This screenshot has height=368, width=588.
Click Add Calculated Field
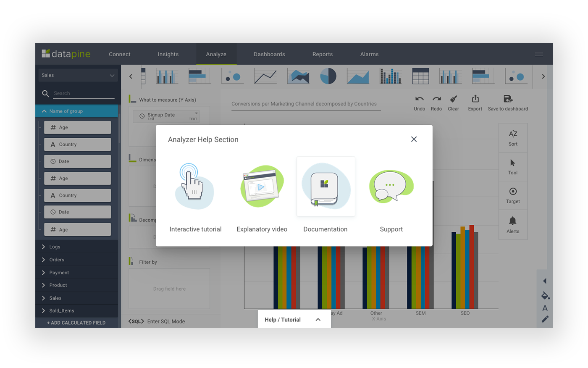(76, 323)
